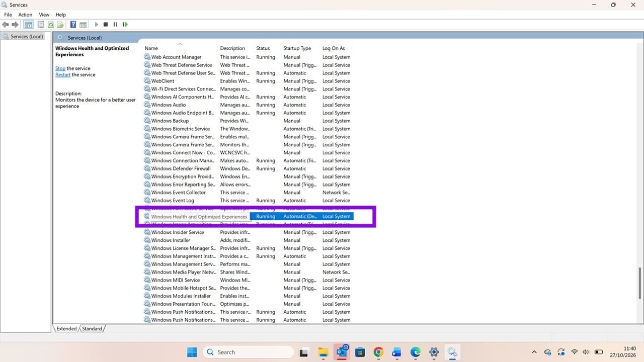Open Properties from the toolbar icon
644x362 pixels.
coord(41,24)
